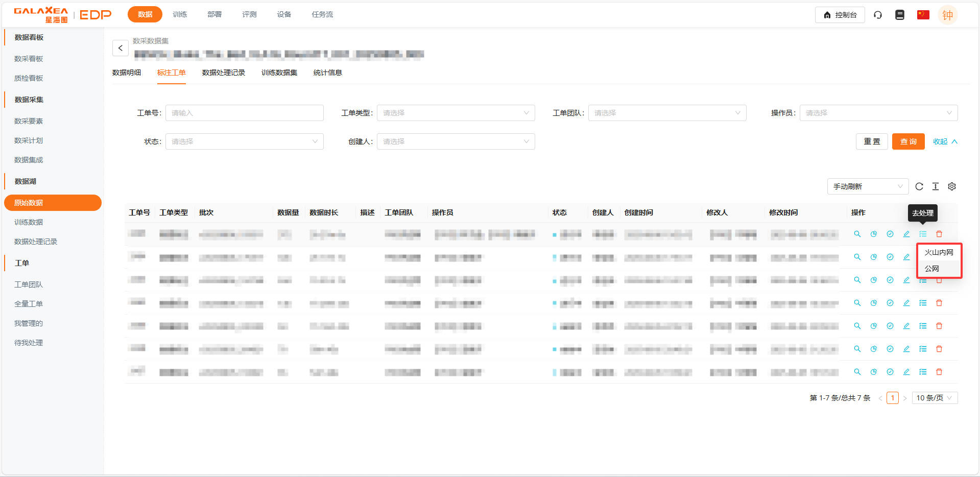Screen dimensions: 980x477
Task: Click the row density height icon
Action: point(936,186)
